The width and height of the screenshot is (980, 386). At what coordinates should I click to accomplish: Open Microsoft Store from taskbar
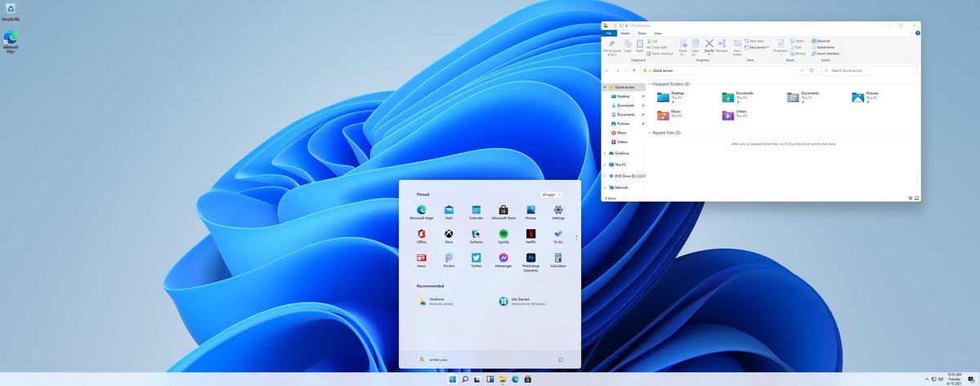pos(528,379)
